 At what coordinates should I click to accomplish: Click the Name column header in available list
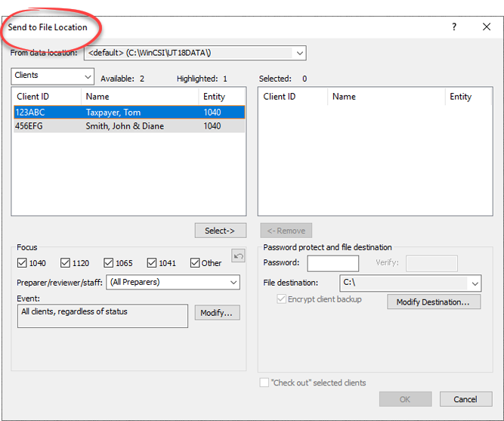(x=140, y=97)
